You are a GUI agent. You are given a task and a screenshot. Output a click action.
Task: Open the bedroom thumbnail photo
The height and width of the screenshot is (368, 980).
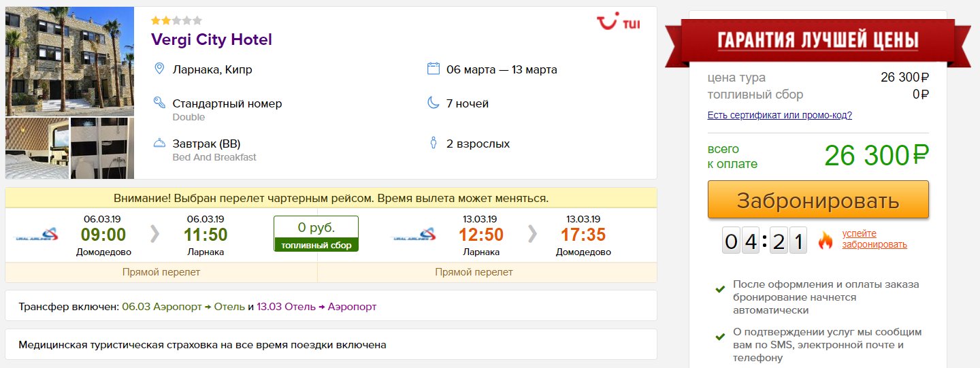coord(37,148)
